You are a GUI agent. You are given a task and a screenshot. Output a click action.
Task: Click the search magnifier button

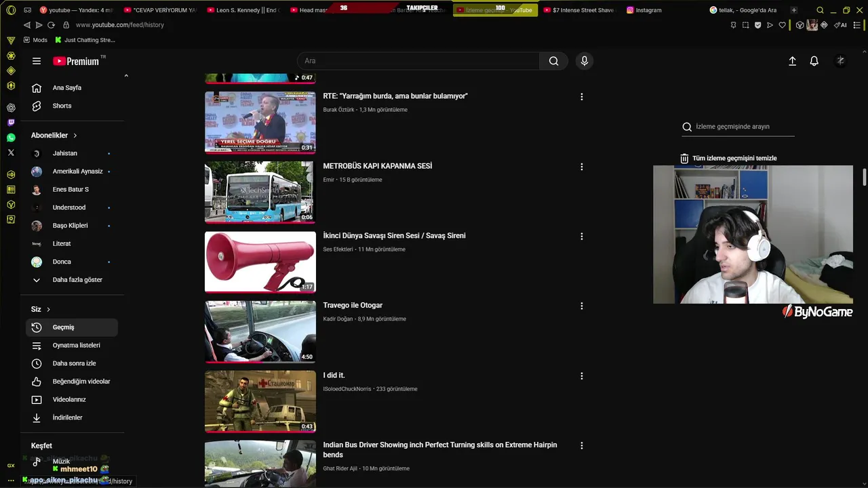coord(554,61)
